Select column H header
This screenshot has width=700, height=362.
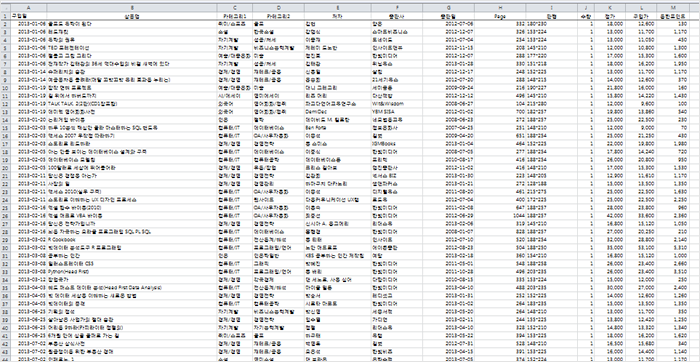[500, 8]
